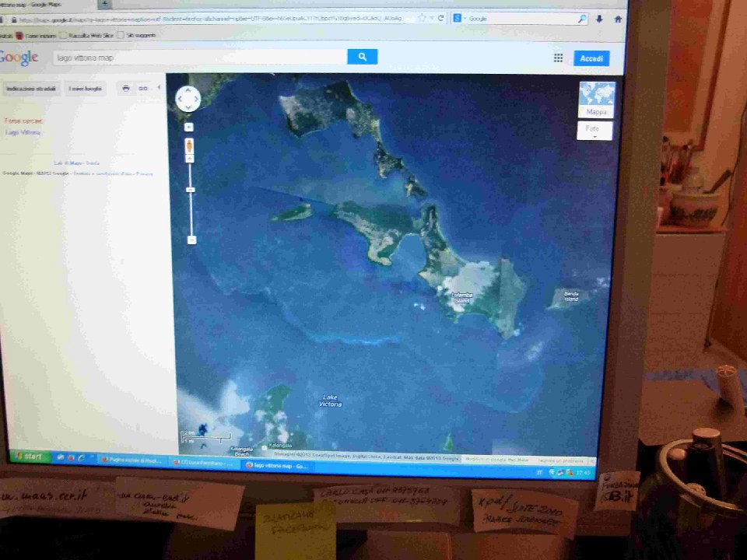Screen dimensions: 747x560
Task: Pan the map left using the compass control
Action: (x=180, y=99)
